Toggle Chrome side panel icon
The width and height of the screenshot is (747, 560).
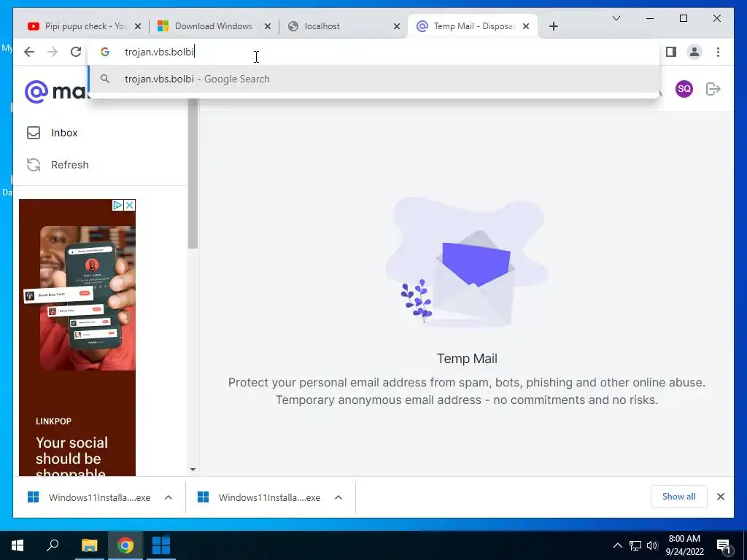[671, 52]
